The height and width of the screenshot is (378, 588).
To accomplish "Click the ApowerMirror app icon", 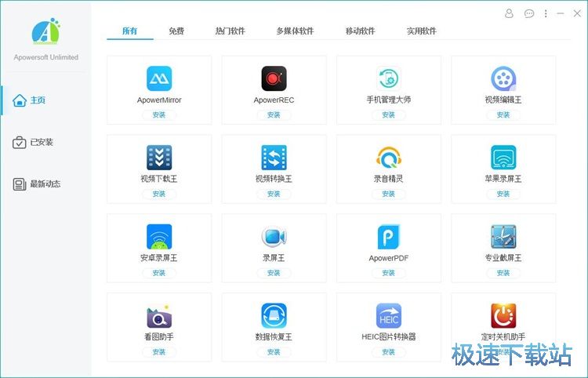I will tap(159, 78).
